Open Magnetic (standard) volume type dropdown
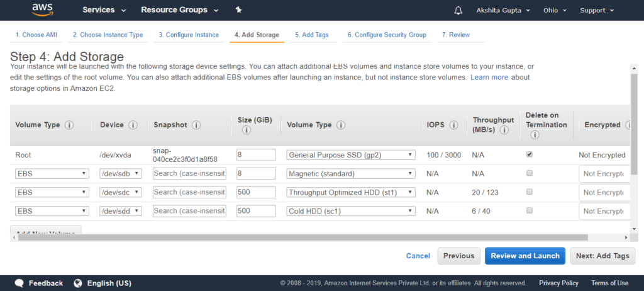Image resolution: width=644 pixels, height=291 pixels. pos(351,174)
